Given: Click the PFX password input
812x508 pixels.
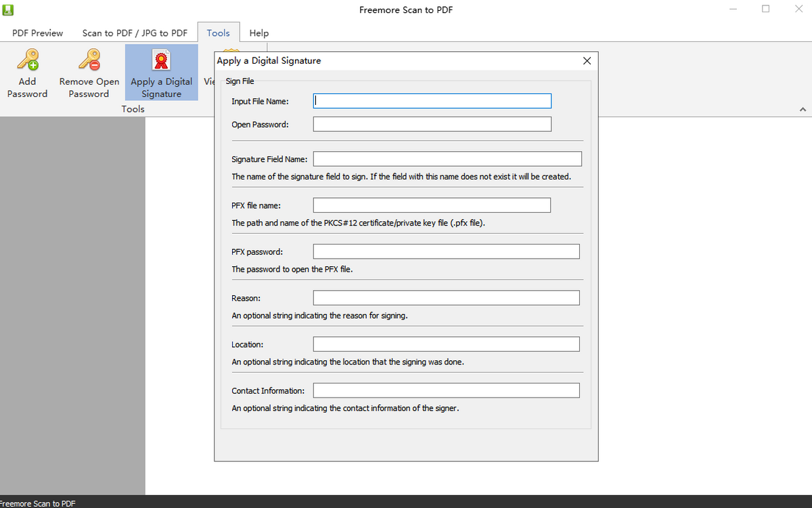Looking at the screenshot, I should (x=447, y=251).
